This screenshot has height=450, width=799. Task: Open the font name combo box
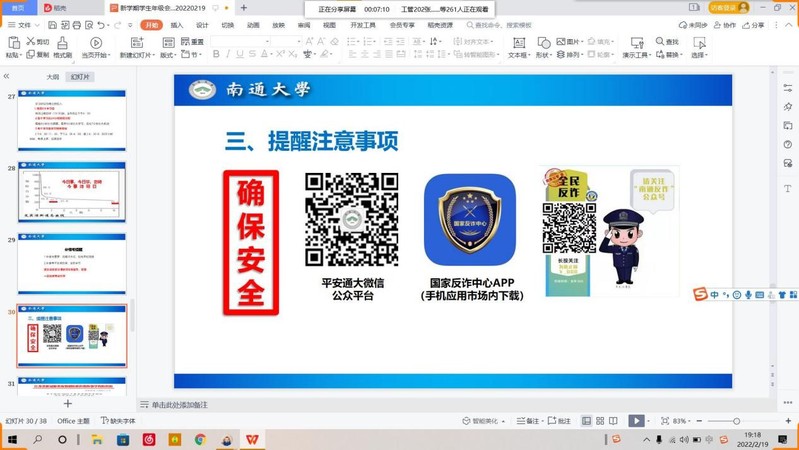click(240, 41)
